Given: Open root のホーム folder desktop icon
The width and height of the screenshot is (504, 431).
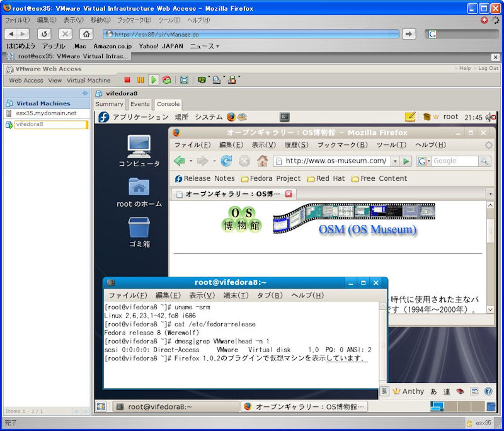Looking at the screenshot, I should pyautogui.click(x=139, y=192).
